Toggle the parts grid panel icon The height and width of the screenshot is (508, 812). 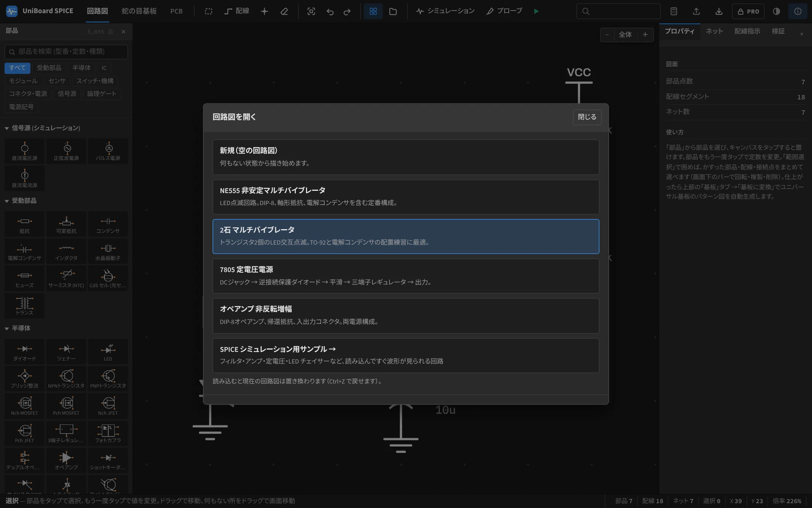[x=373, y=11]
